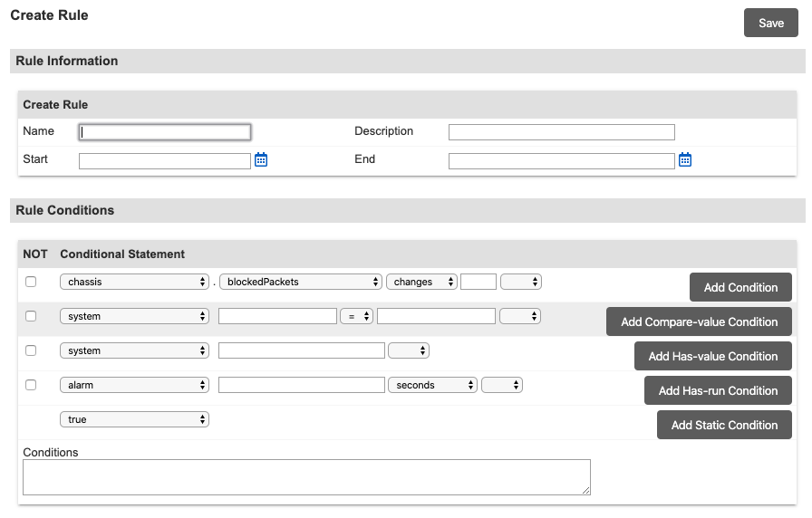The height and width of the screenshot is (518, 812).
Task: Open the alarm dropdown
Action: click(x=135, y=385)
